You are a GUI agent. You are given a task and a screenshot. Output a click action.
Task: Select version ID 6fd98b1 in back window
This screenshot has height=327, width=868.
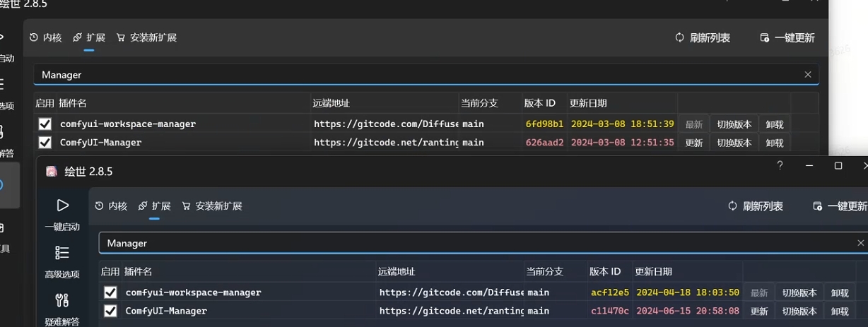544,124
